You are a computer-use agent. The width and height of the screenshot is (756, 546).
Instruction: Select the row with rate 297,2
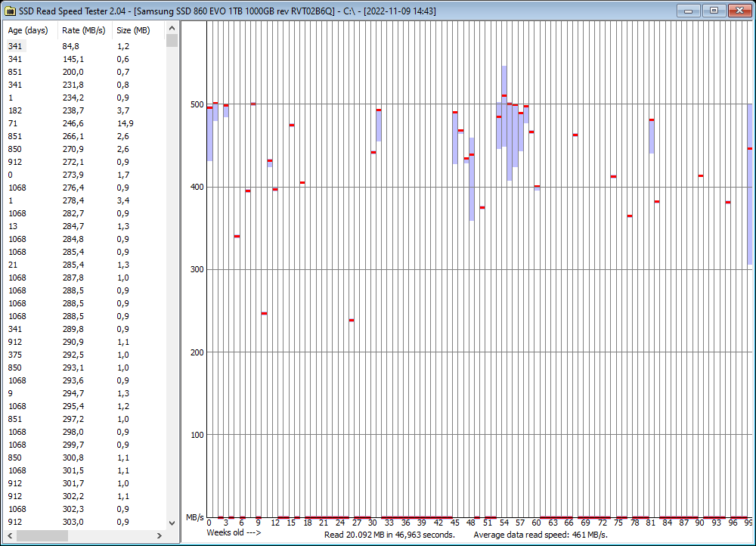pos(85,419)
